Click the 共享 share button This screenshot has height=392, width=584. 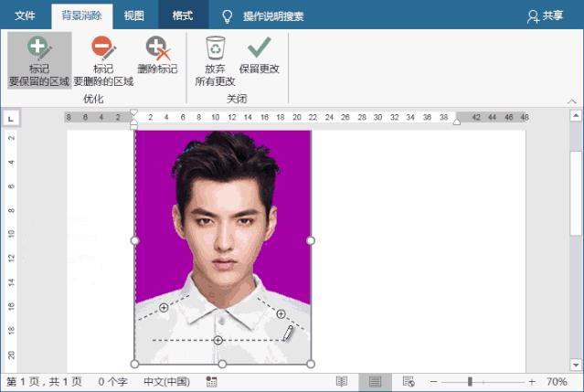coord(546,16)
